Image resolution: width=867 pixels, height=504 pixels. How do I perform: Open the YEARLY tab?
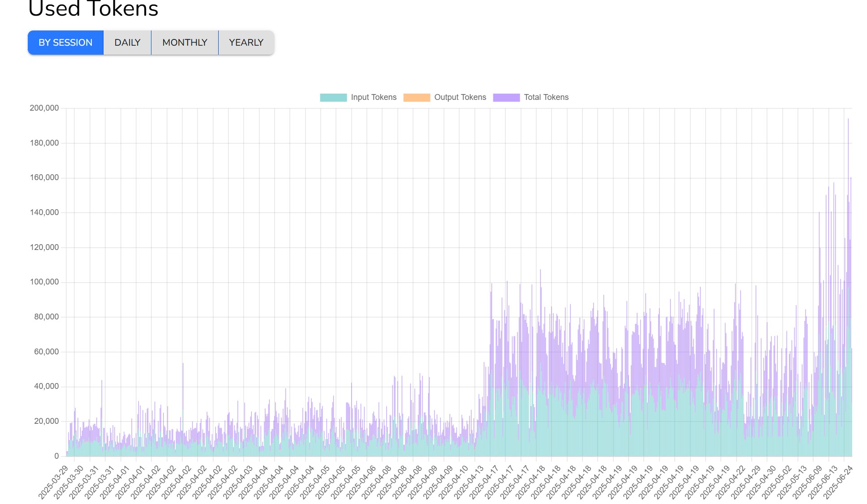click(x=246, y=43)
